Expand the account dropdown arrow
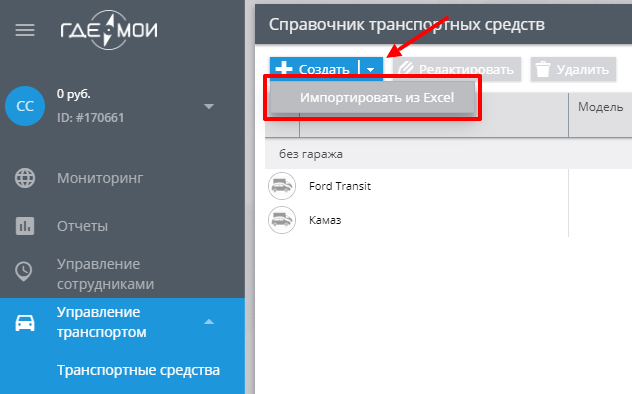This screenshot has height=394, width=632. pos(209,106)
